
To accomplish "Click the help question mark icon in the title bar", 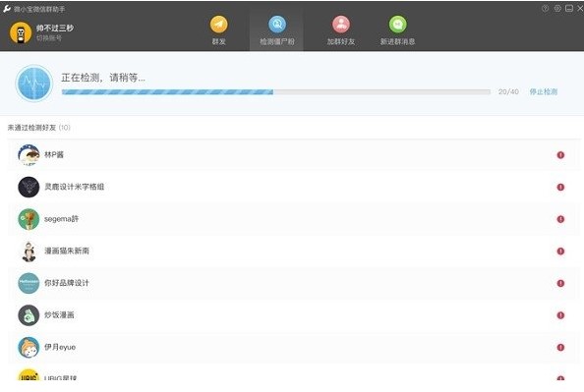I will tap(545, 9).
